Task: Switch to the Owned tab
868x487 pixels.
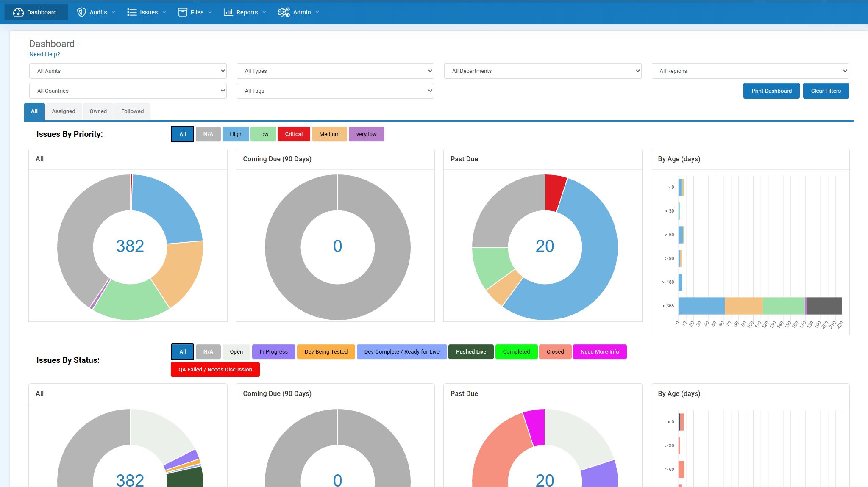Action: pyautogui.click(x=98, y=111)
